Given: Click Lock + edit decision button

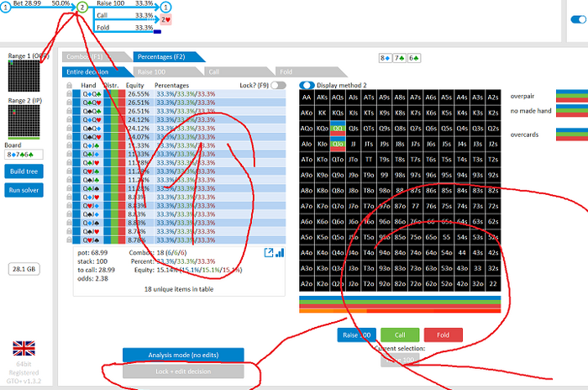Looking at the screenshot, I should click(x=183, y=372).
